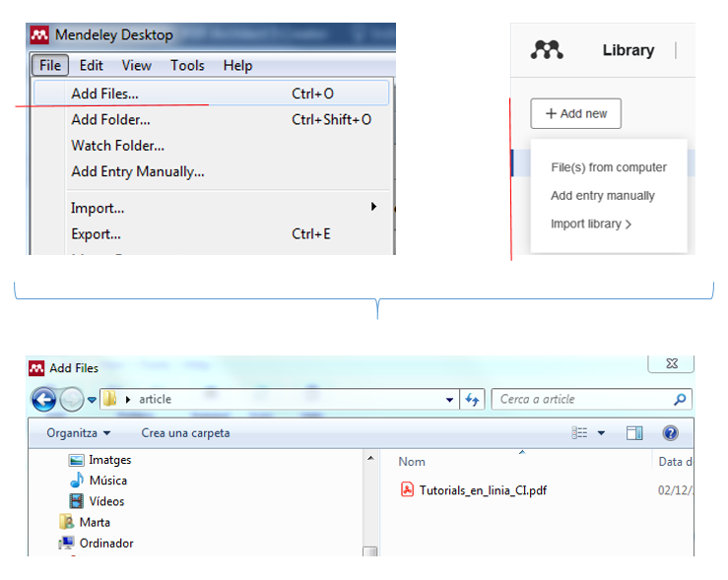Refresh the article folder view
728x580 pixels.
point(472,399)
